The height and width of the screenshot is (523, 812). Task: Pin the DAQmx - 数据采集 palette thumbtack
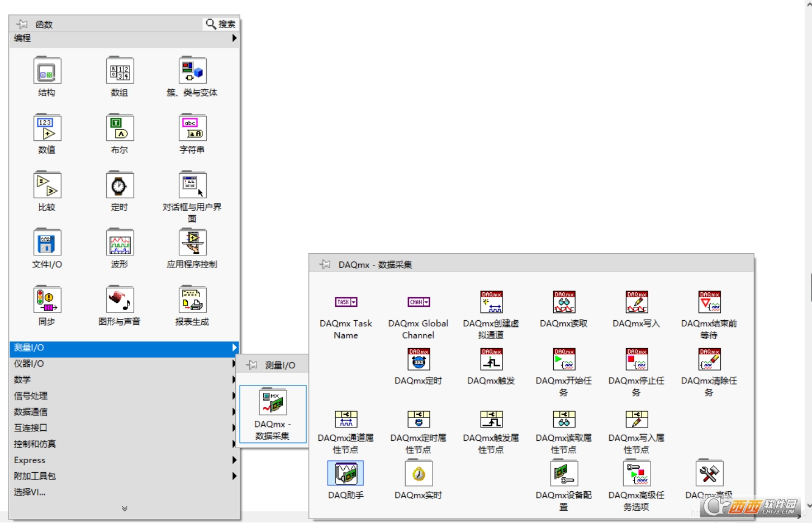[325, 264]
